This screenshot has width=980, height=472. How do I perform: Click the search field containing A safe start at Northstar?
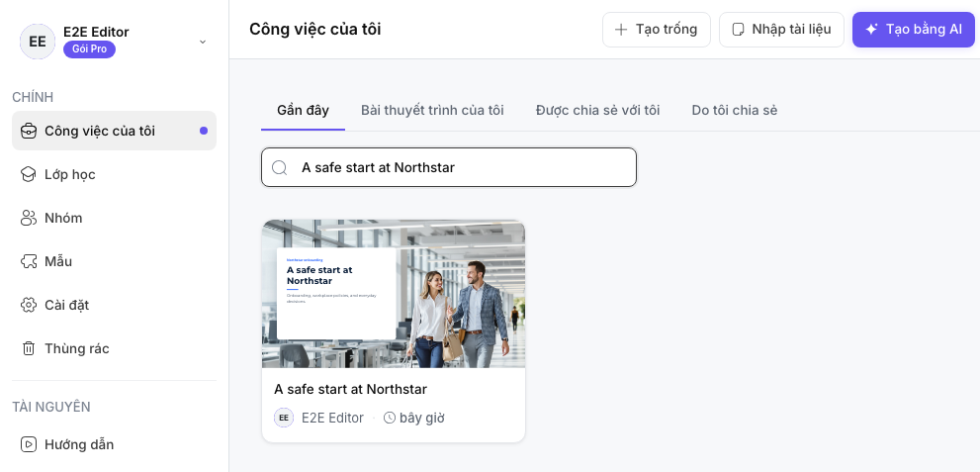pyautogui.click(x=449, y=167)
